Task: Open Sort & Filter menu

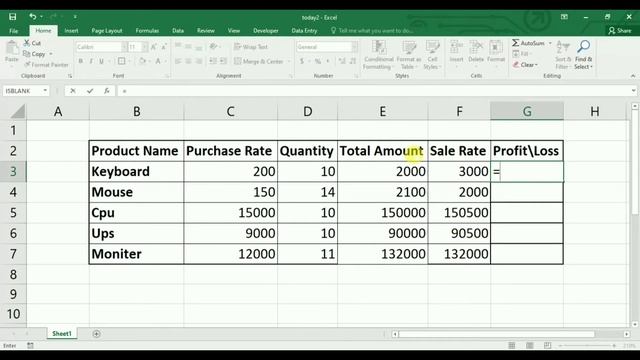Action: coord(563,55)
